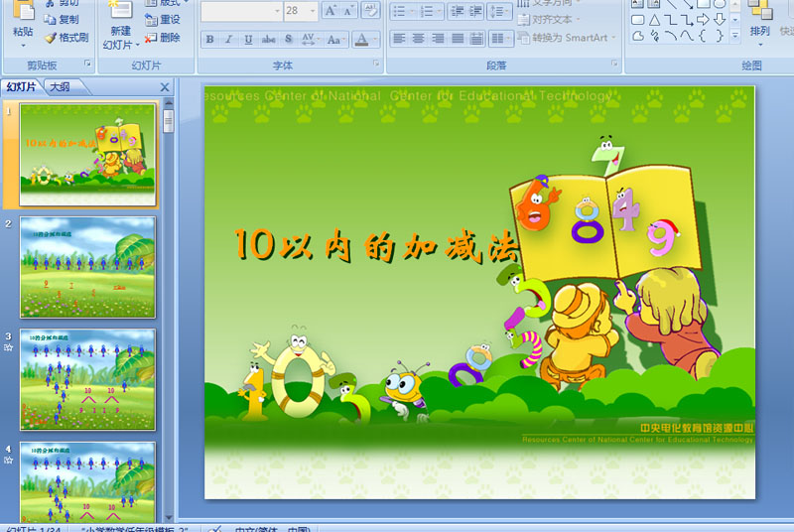Viewport: 794px width, 532px height.
Task: Select the rounded rectangle shape
Action: (637, 20)
